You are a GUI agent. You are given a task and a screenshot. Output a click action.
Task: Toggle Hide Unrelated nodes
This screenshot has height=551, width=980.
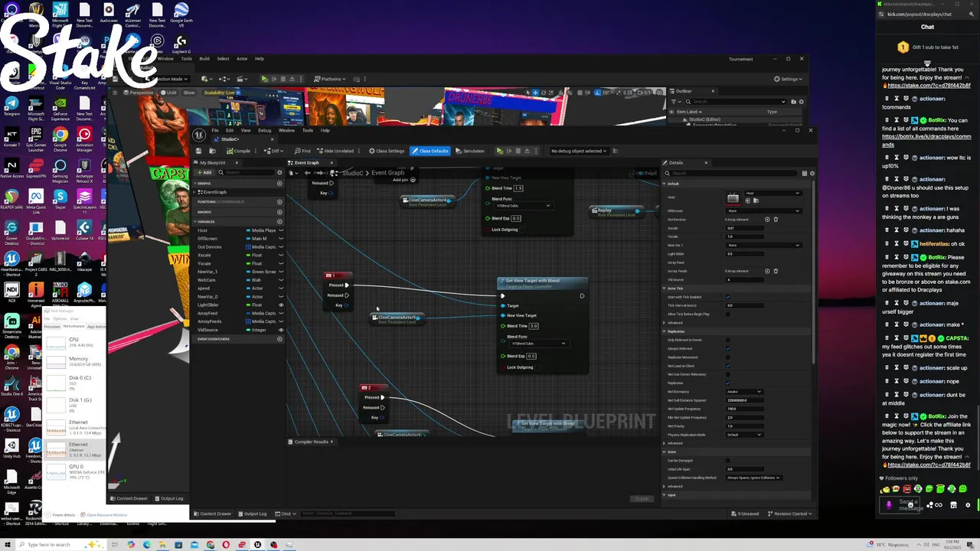335,151
